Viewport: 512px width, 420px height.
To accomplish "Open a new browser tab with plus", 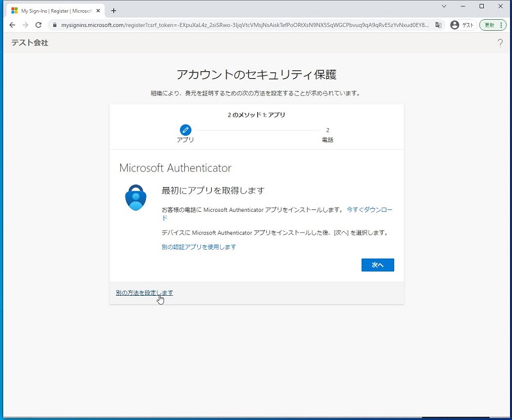I will [x=114, y=11].
